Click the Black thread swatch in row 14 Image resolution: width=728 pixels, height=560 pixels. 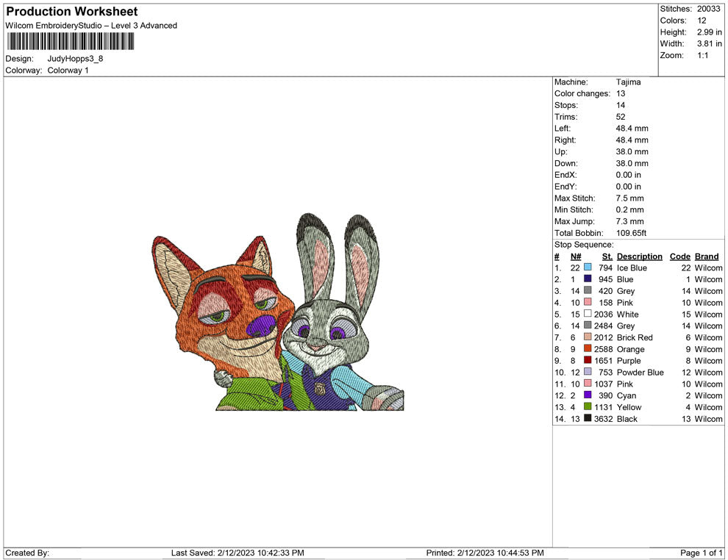pos(588,419)
